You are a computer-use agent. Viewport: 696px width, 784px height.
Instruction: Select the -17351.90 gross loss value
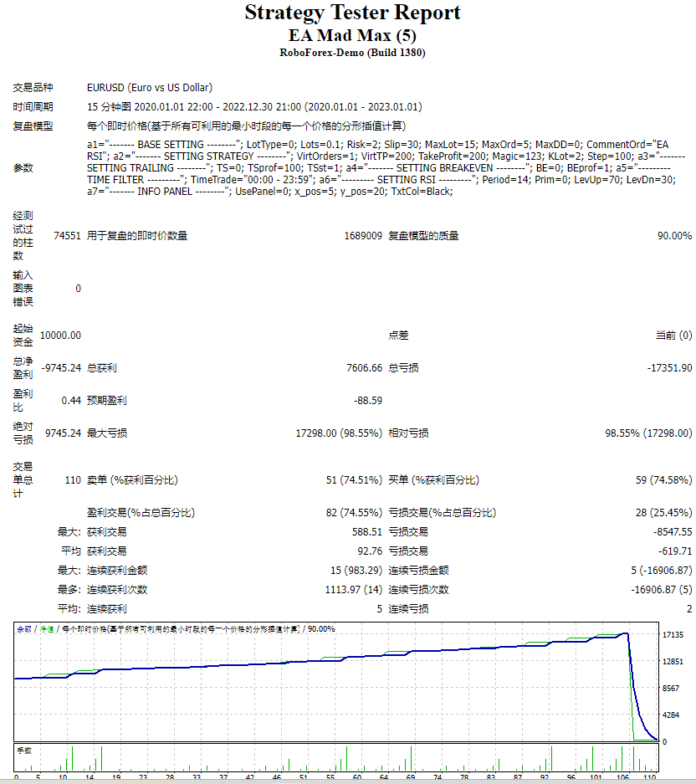[669, 367]
